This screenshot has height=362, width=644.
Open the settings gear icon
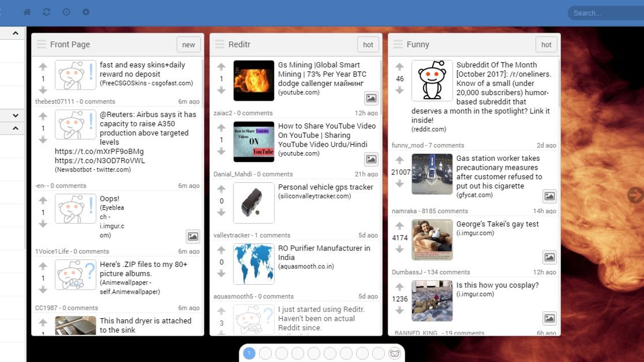click(x=86, y=12)
